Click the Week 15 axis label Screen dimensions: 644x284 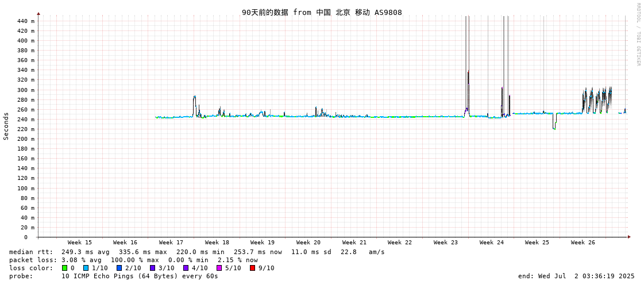tap(80, 243)
